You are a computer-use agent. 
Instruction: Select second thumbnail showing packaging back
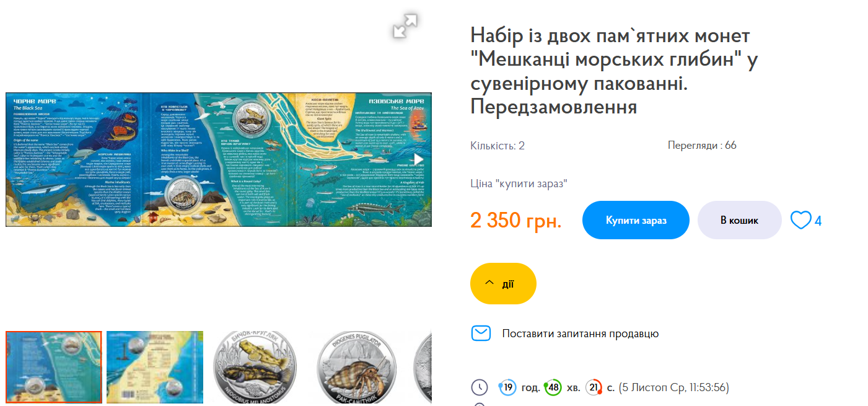point(155,367)
